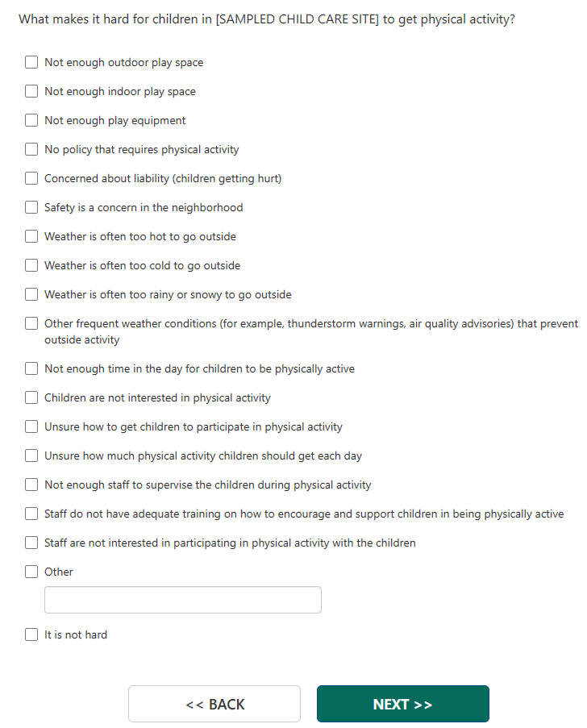Proceed by clicking the NEXT button
Viewport: 587px width, 728px height.
coord(402,704)
